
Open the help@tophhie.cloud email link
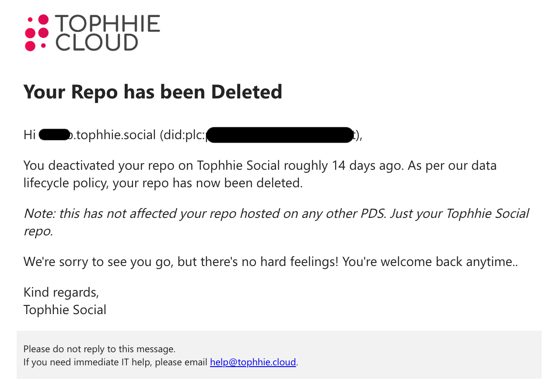click(x=253, y=362)
